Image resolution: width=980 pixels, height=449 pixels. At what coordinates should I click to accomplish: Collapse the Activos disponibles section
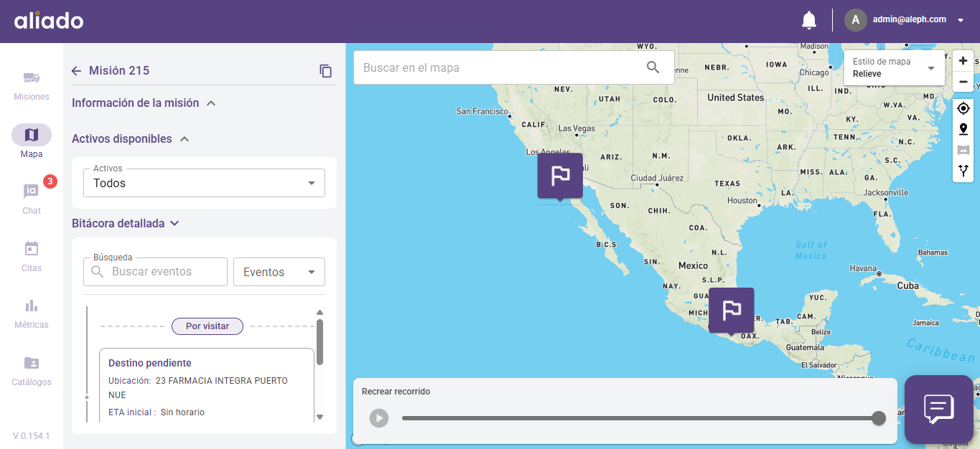pos(185,139)
